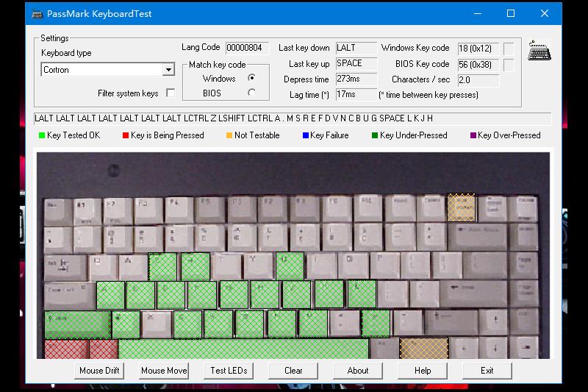Click the up arrow key on keyboard image
This screenshot has height=392, width=588.
tap(495, 323)
